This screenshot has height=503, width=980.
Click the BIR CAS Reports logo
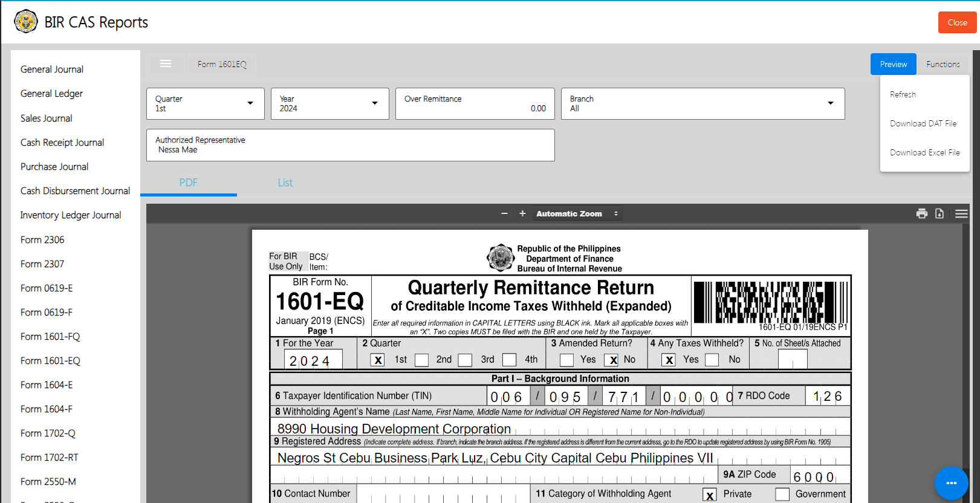(26, 22)
